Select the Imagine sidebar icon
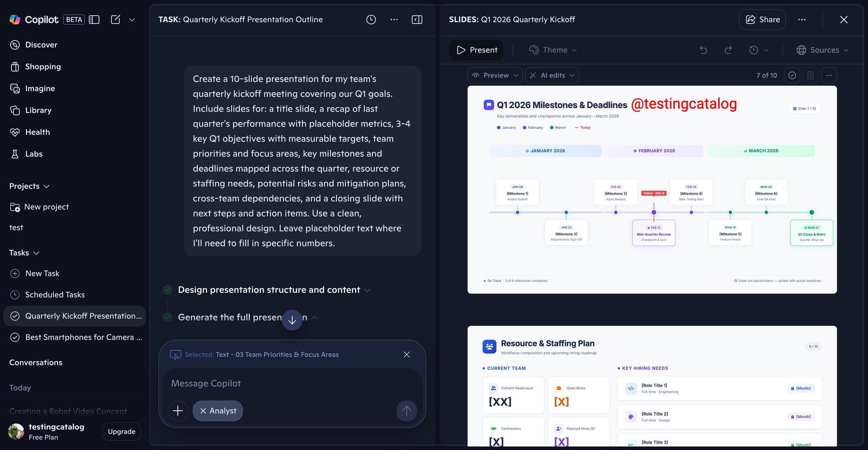The width and height of the screenshot is (868, 450). tap(15, 88)
